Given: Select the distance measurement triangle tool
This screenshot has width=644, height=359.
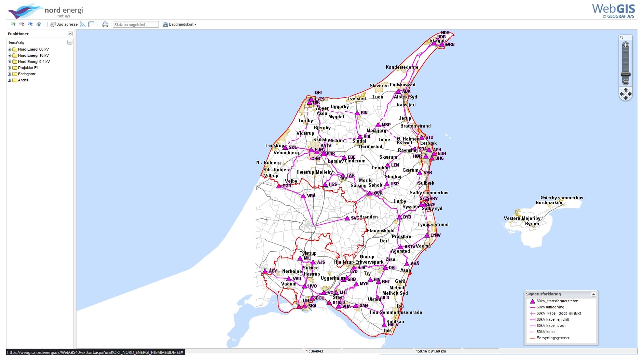Looking at the screenshot, I should 83,24.
